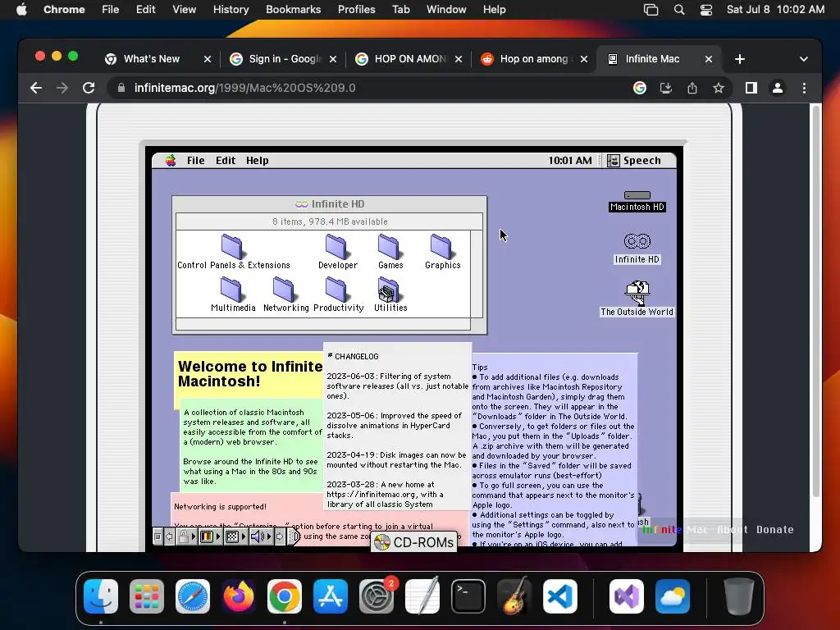Toggle Chrome side panel
The height and width of the screenshot is (630, 840).
(751, 88)
